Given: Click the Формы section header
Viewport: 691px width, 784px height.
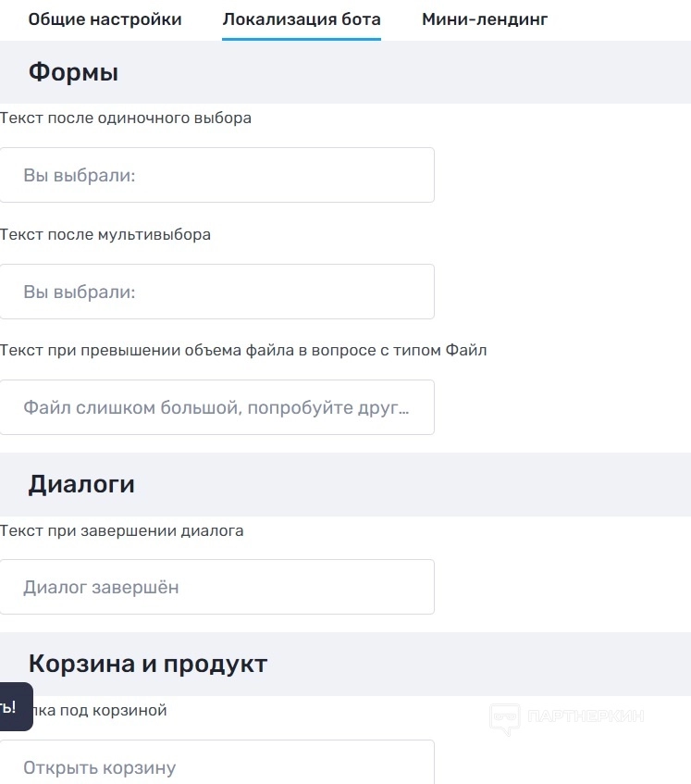Looking at the screenshot, I should [x=73, y=72].
